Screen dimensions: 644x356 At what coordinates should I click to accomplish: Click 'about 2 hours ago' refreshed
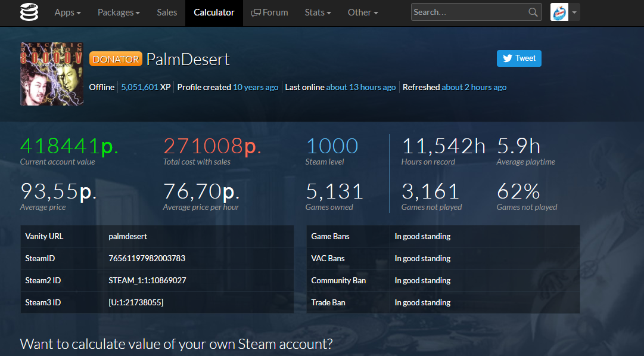(x=474, y=87)
